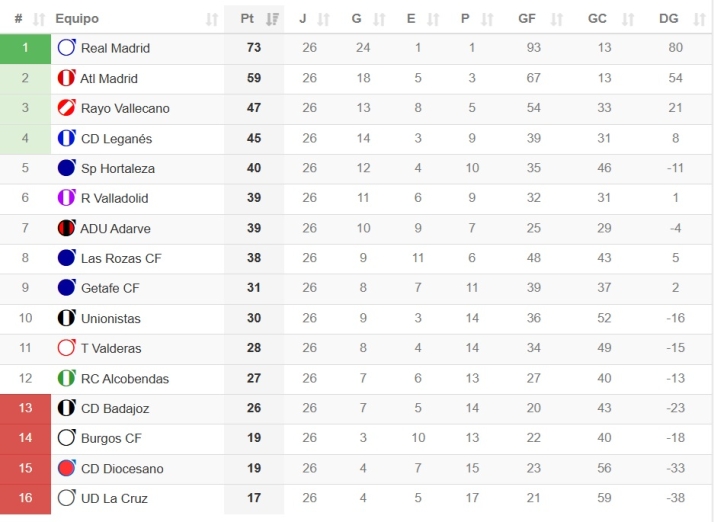The image size is (714, 522).
Task: Open the Sp Hortaleza team link
Action: [x=118, y=168]
